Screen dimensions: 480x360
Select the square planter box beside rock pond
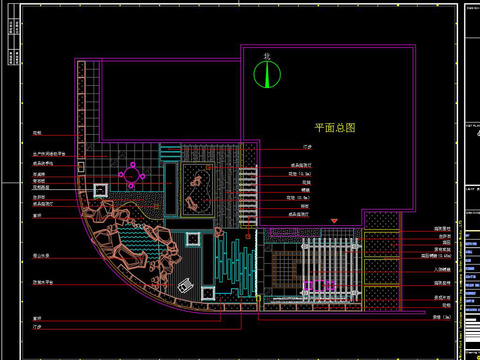tap(193, 239)
